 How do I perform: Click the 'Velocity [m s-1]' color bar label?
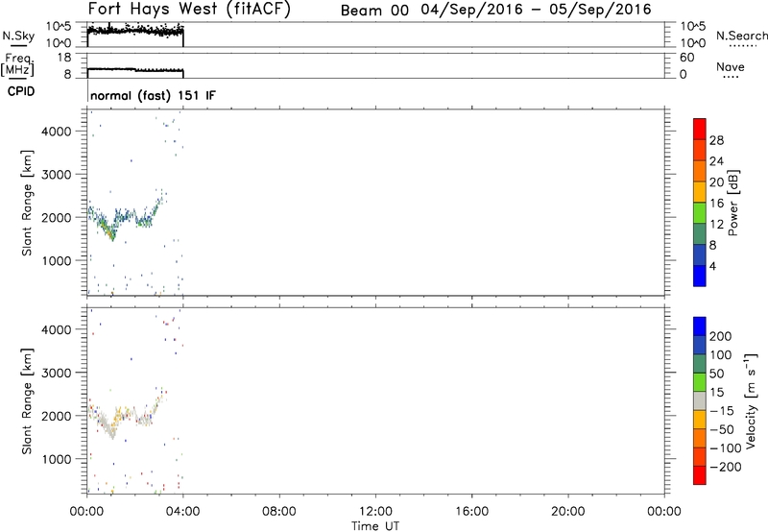(752, 400)
